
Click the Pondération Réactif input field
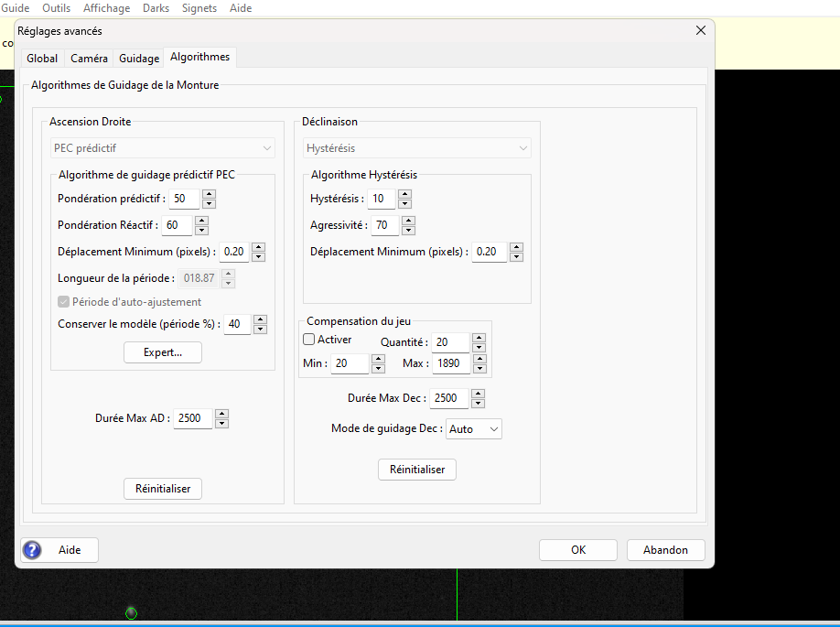pos(177,225)
